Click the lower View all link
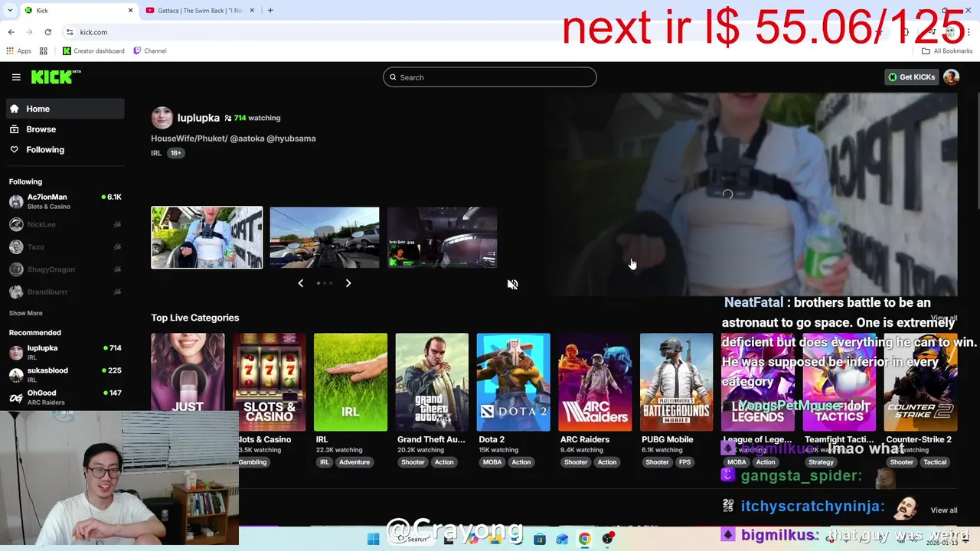 tap(943, 510)
